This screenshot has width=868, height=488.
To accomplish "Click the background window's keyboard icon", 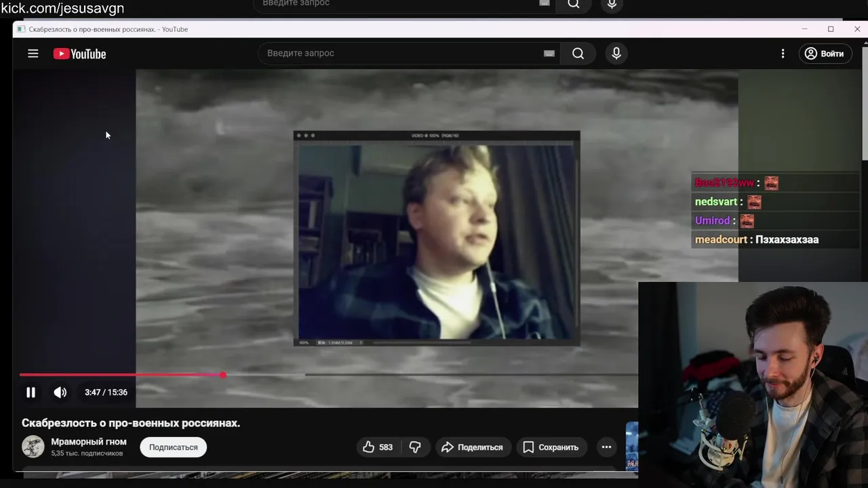I will coord(544,3).
